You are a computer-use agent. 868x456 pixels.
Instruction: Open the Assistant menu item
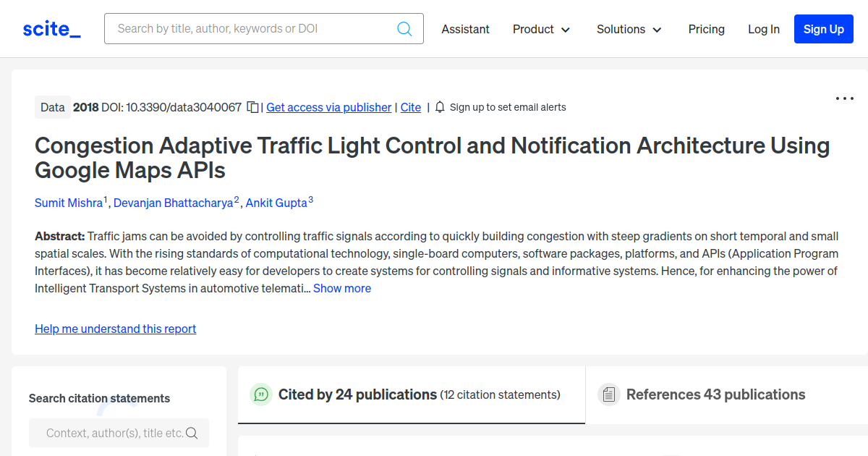(x=465, y=29)
